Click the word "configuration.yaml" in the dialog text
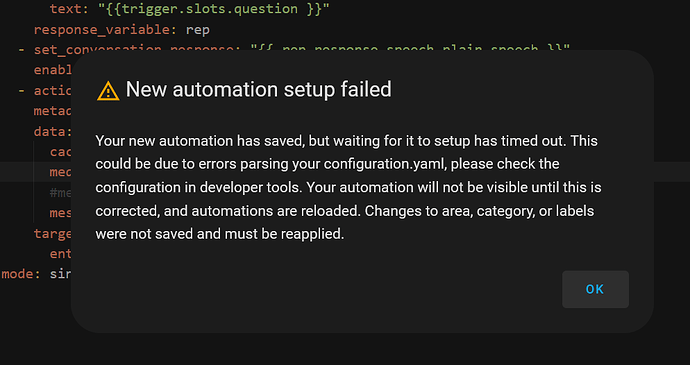The height and width of the screenshot is (365, 690). tap(385, 164)
